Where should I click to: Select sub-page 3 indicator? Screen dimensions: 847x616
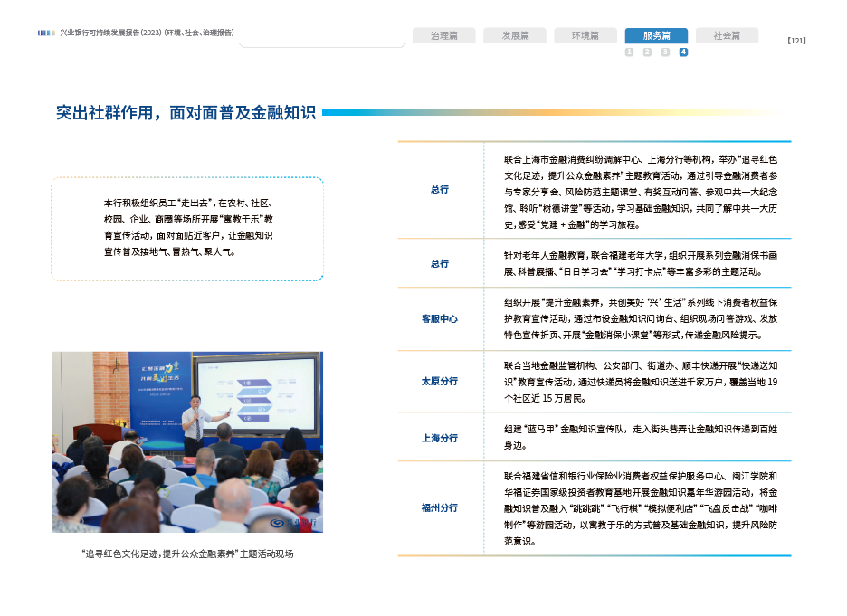(x=665, y=52)
